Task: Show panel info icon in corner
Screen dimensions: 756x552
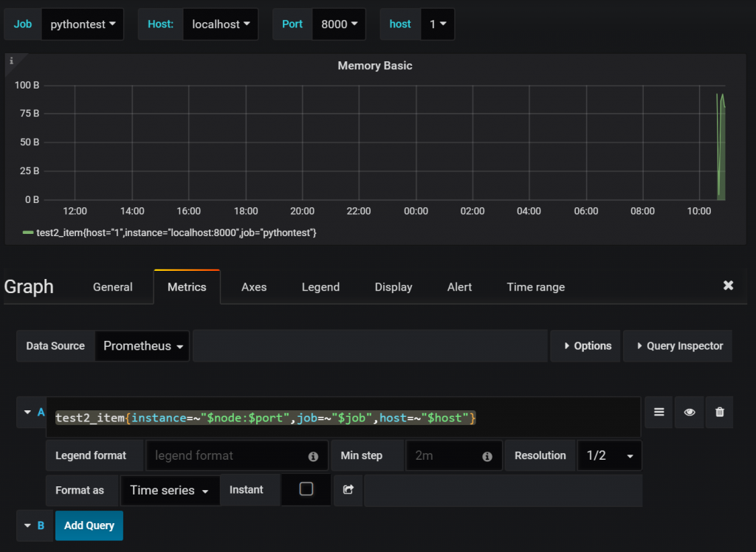Action: (x=12, y=61)
